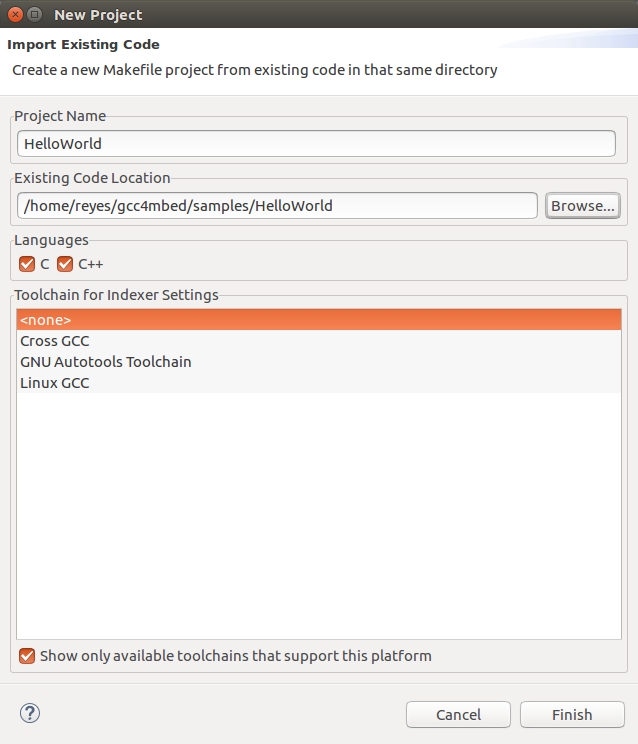Click the Toolchain for Indexer Settings label
This screenshot has width=638, height=744.
coord(116,295)
